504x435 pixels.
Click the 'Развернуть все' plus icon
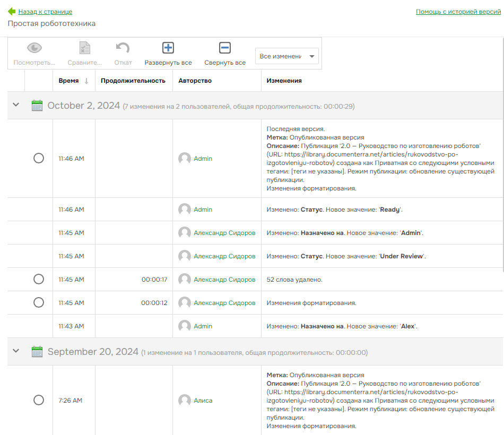point(168,48)
